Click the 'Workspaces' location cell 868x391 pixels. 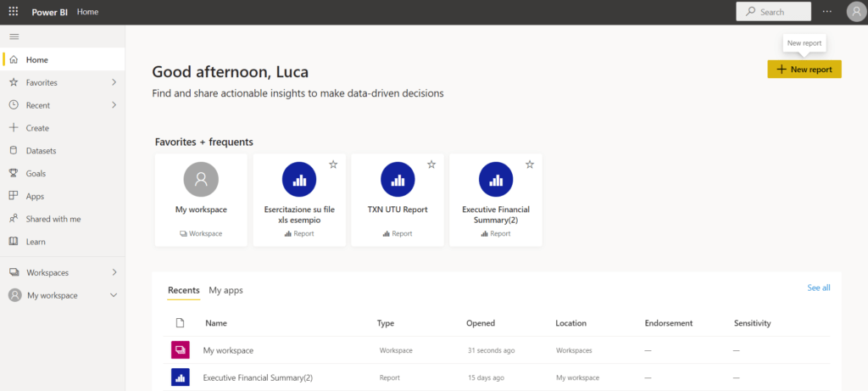(x=574, y=350)
